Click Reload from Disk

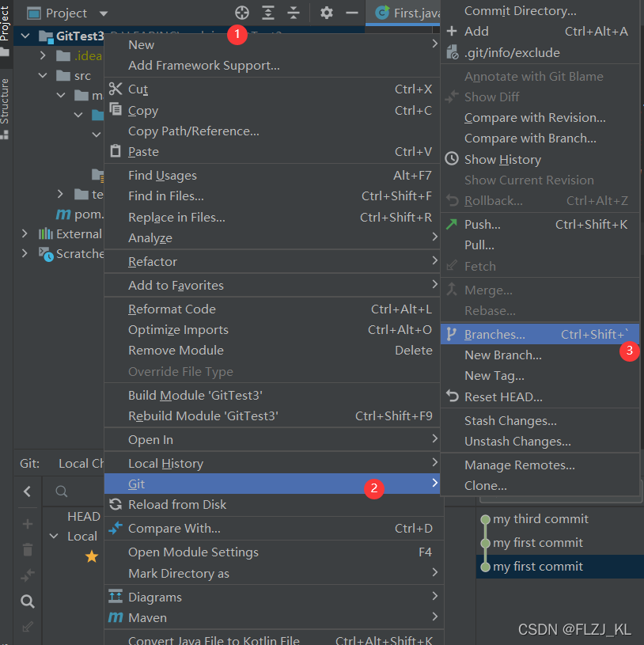(x=272, y=504)
